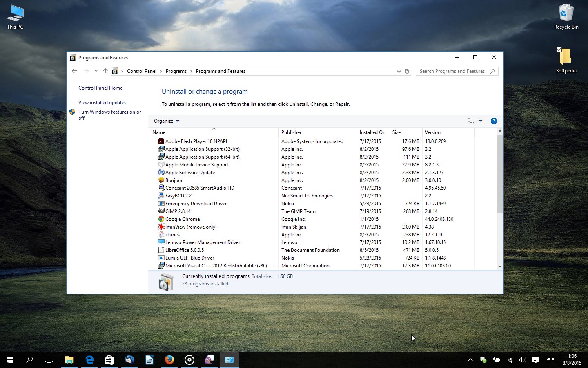588x368 pixels.
Task: Go back with the Back arrow
Action: [74, 71]
